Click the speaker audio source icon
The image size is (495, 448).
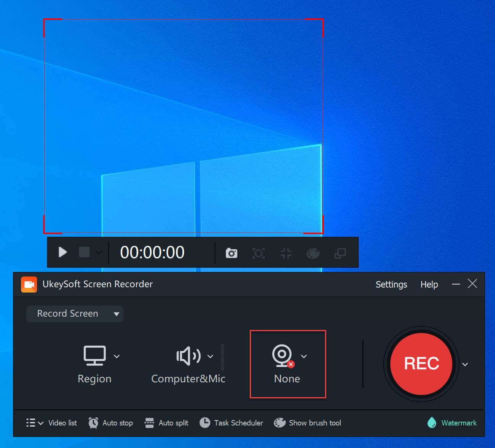pos(188,356)
